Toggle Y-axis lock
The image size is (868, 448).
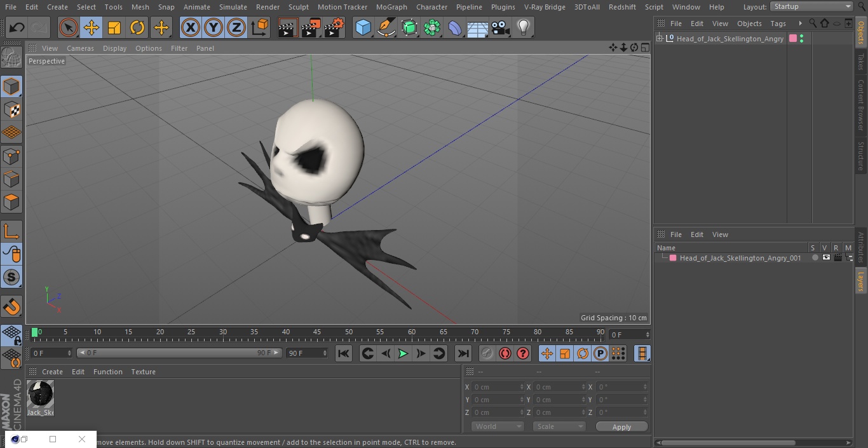[x=213, y=28]
